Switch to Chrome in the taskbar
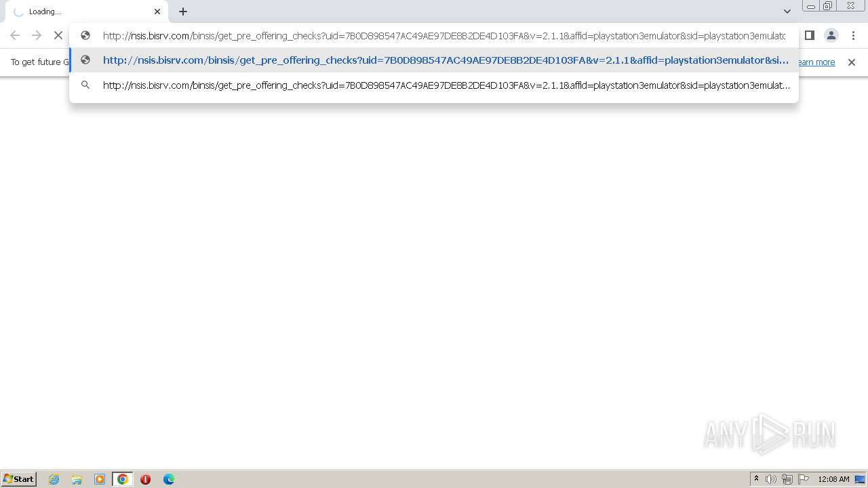Screen dimensions: 868x488 pyautogui.click(x=123, y=479)
